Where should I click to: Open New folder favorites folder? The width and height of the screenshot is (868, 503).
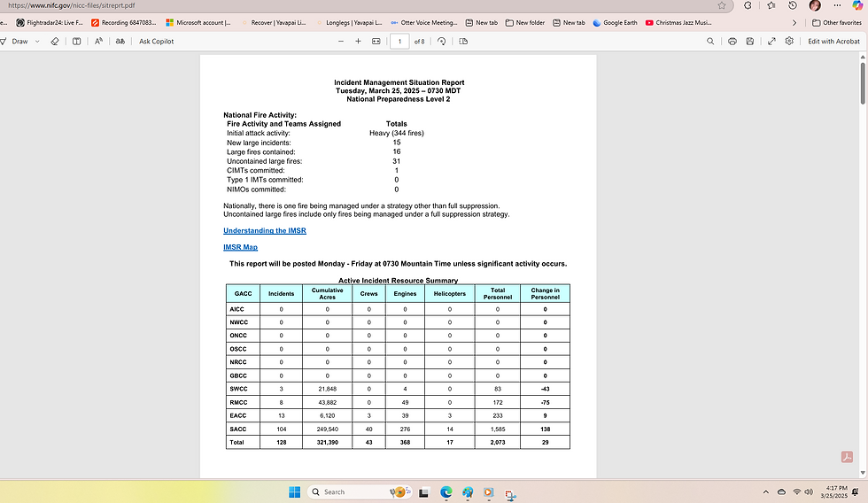[x=524, y=23]
